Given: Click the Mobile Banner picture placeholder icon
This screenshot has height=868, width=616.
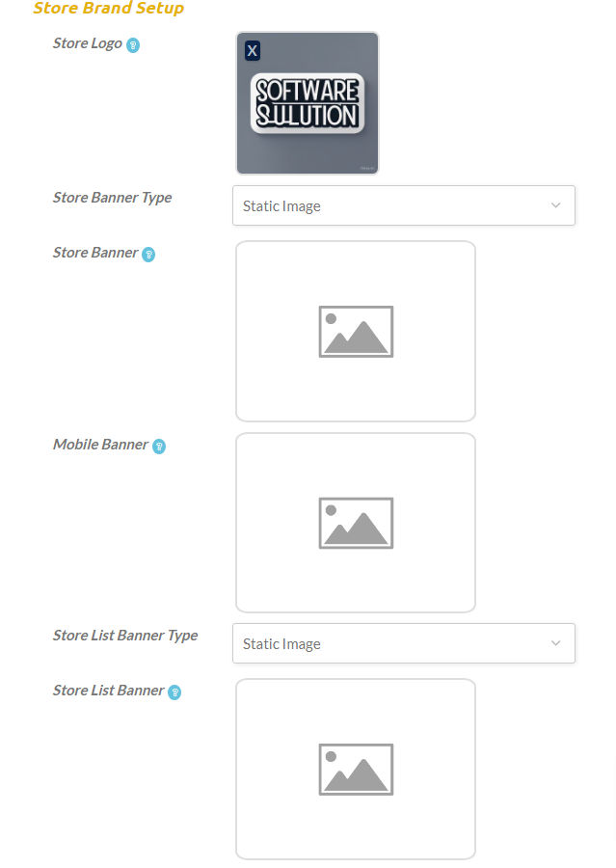Looking at the screenshot, I should [x=356, y=523].
